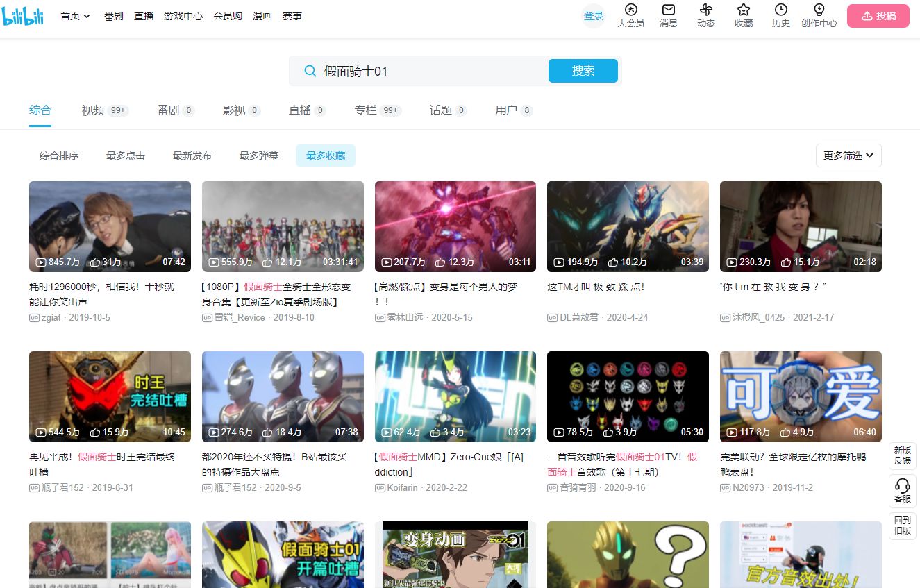Click the 新版反馈 side button
920x588 pixels.
[x=902, y=455]
